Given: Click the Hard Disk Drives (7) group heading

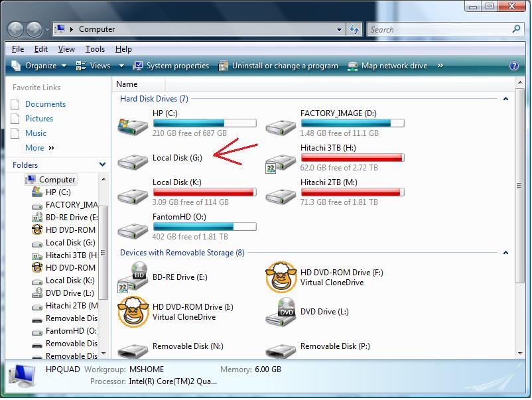Looking at the screenshot, I should coord(154,99).
